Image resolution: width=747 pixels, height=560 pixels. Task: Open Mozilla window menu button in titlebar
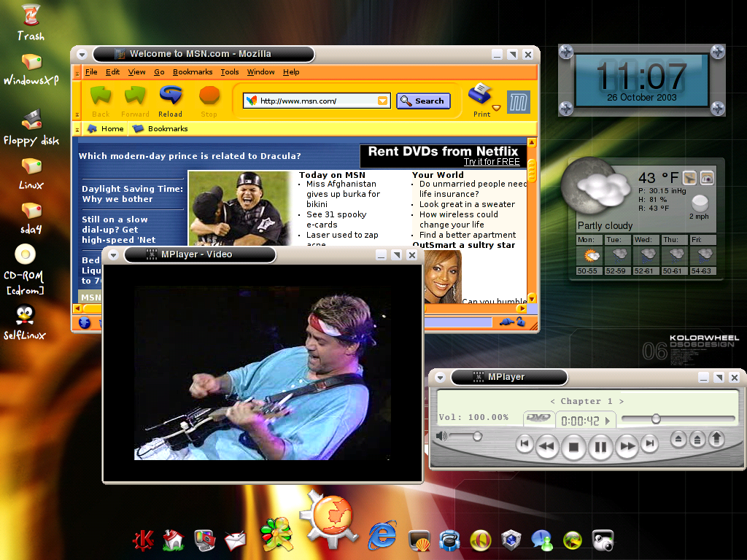tap(82, 54)
